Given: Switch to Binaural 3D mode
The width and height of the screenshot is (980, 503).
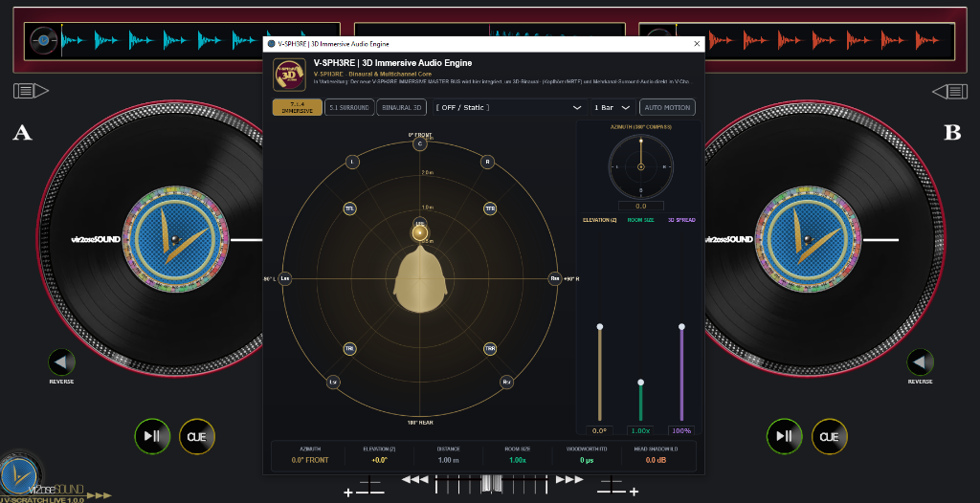Looking at the screenshot, I should point(402,107).
